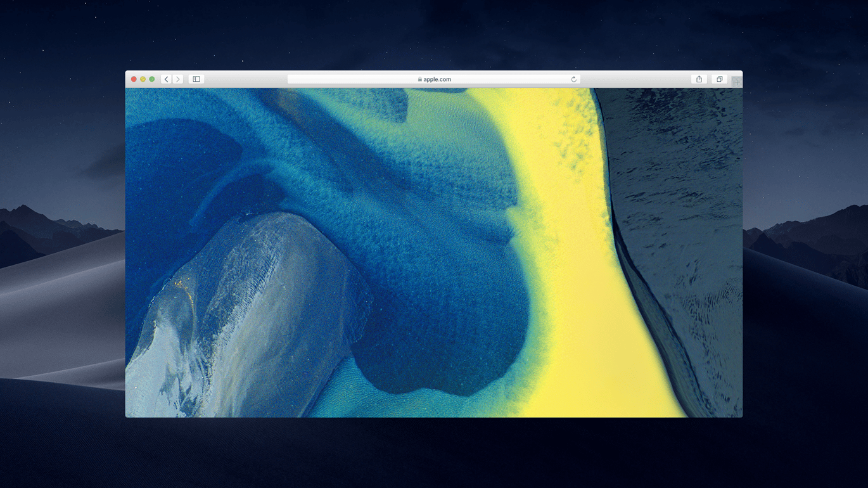Open the Share menu in Safari
This screenshot has width=868, height=488.
point(699,79)
